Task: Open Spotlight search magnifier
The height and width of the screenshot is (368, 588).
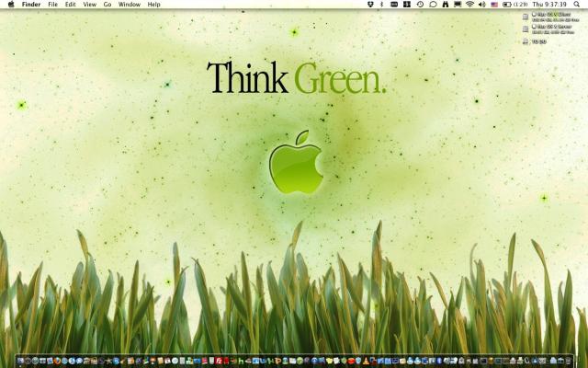Action: (577, 4)
